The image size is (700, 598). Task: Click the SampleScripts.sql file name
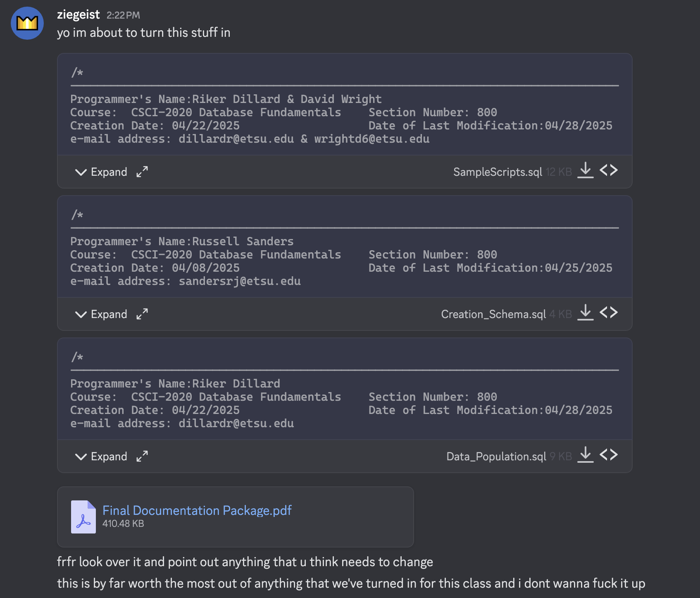498,172
